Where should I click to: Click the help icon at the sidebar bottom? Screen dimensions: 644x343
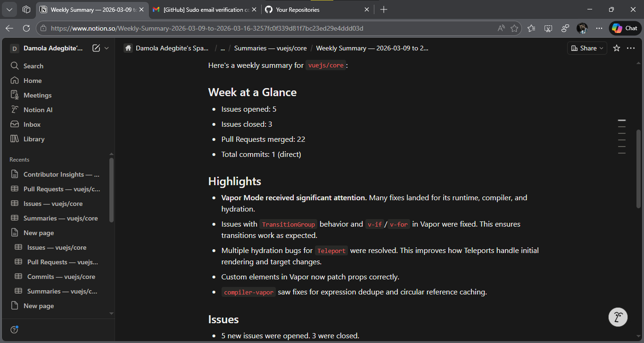(14, 329)
